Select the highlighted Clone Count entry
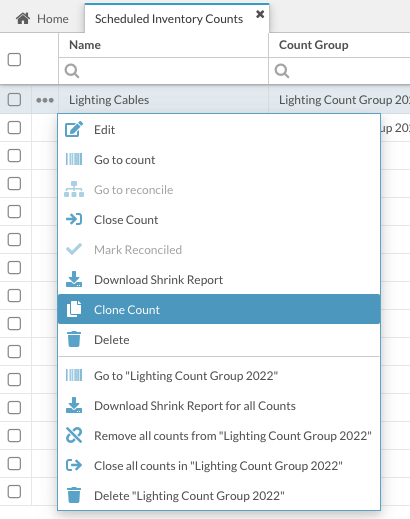410x519 pixels. click(219, 309)
